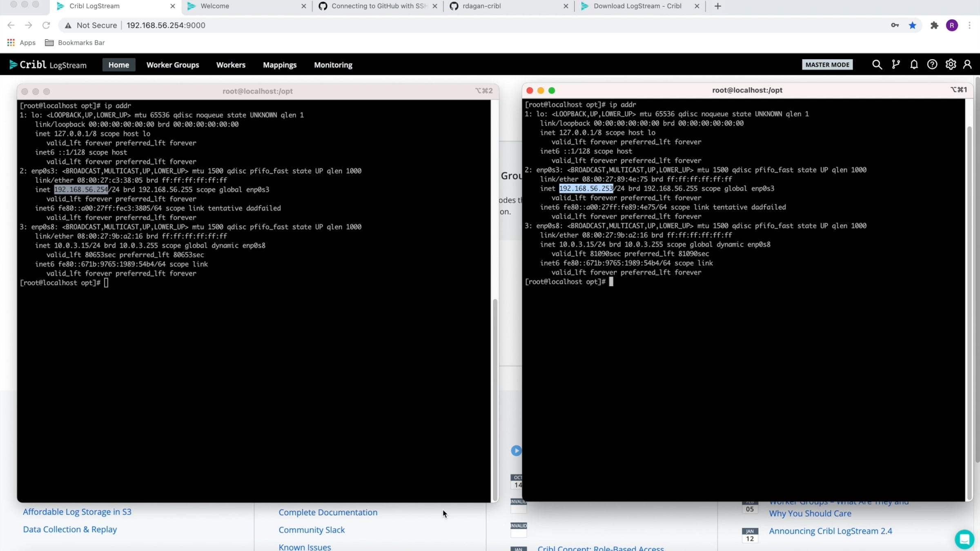Click the left terminal scrollbar
Image resolution: width=980 pixels, height=551 pixels.
(x=495, y=399)
